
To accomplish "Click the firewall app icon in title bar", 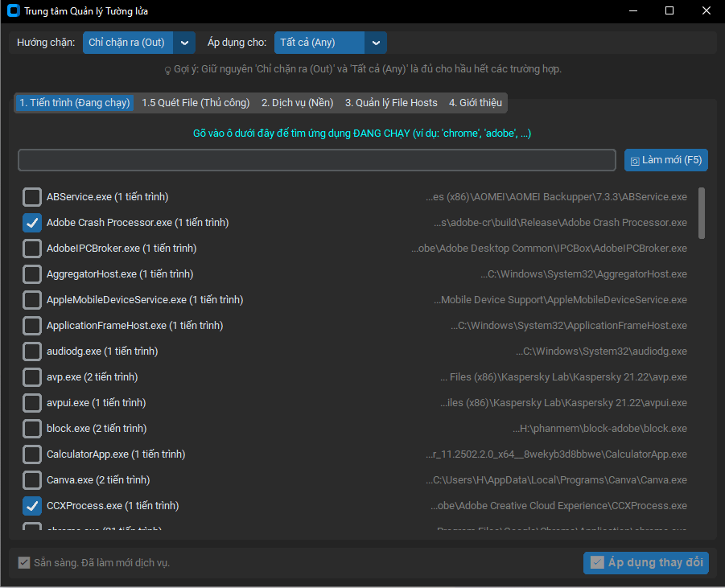I will [x=13, y=11].
